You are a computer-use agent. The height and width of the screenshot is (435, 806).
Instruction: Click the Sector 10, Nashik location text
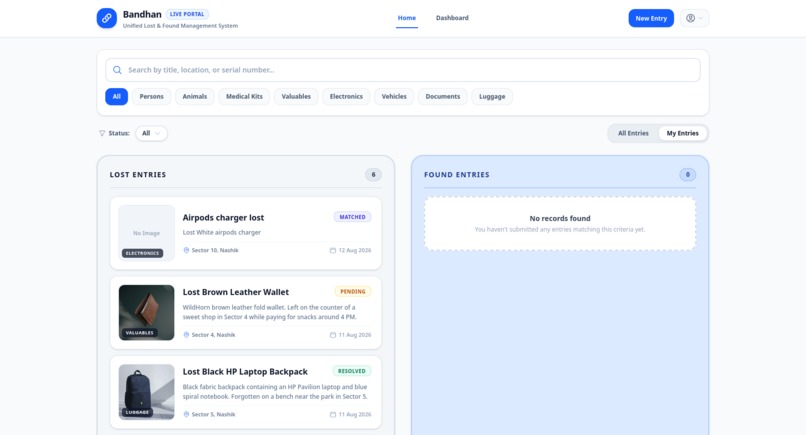click(215, 250)
